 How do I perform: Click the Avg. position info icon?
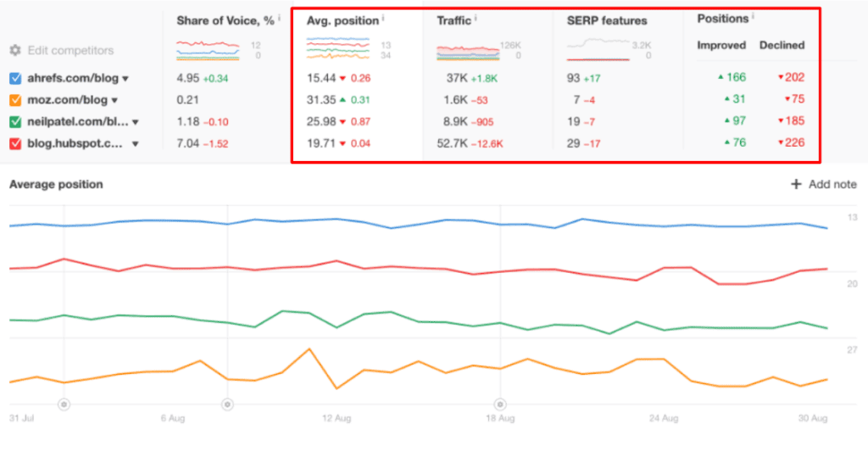point(383,18)
